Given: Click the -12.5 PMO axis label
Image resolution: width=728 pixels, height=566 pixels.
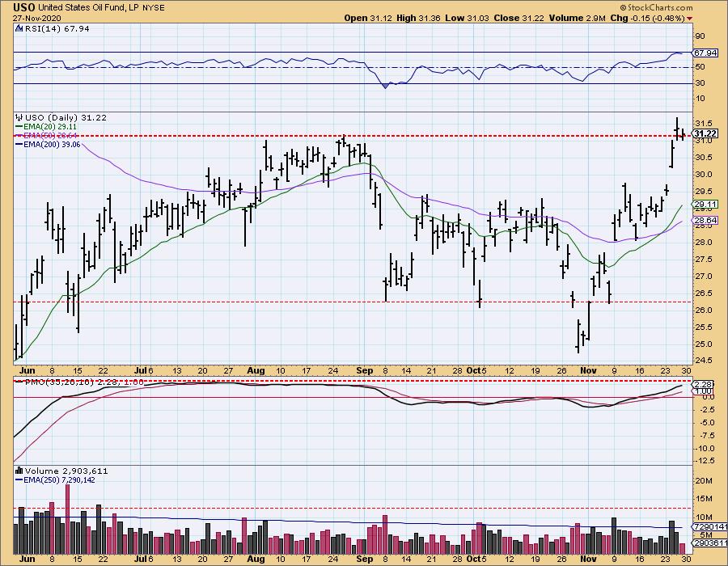Looking at the screenshot, I should coord(704,461).
